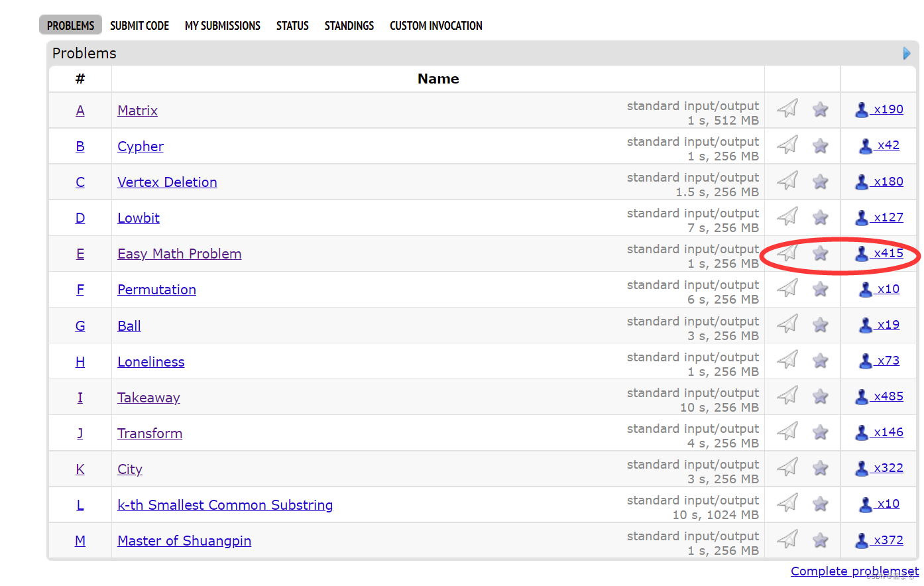Open the Cypher problem link
Image resolution: width=924 pixels, height=586 pixels.
point(141,146)
